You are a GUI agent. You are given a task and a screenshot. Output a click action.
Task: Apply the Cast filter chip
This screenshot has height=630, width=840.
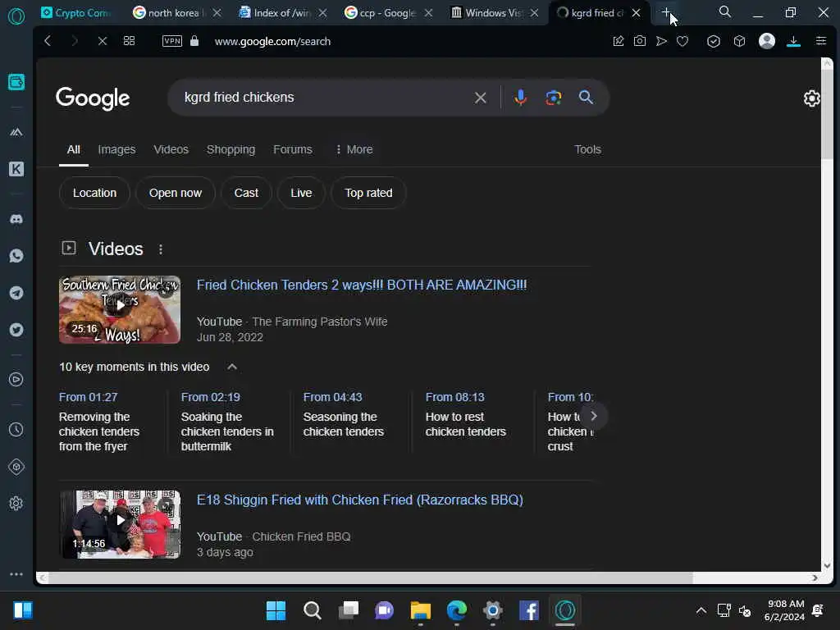pyautogui.click(x=246, y=193)
